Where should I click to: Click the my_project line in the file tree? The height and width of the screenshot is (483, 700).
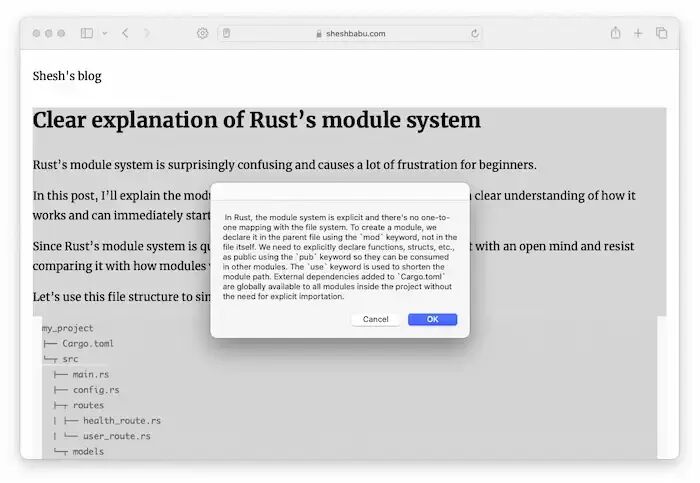pyautogui.click(x=68, y=328)
